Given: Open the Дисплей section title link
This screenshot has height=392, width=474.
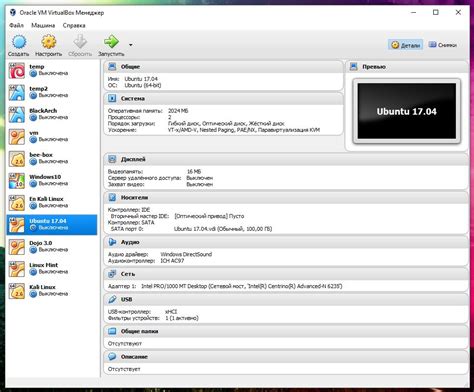Looking at the screenshot, I should pos(133,159).
